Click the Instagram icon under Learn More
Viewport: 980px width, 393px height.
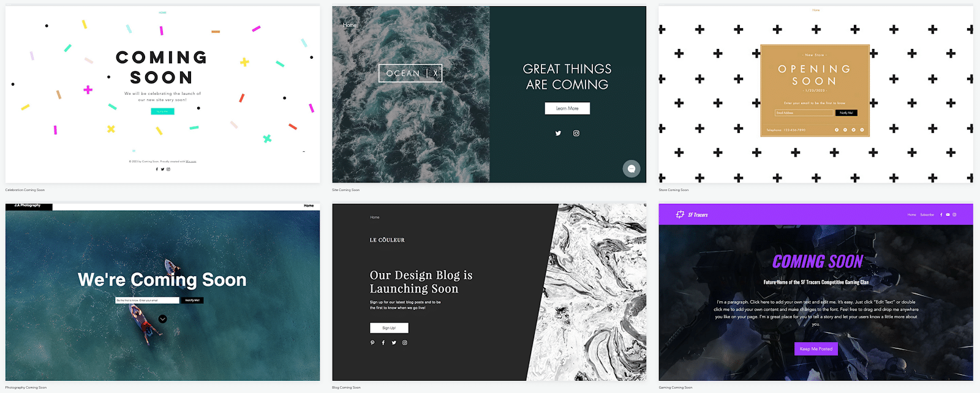(x=576, y=133)
